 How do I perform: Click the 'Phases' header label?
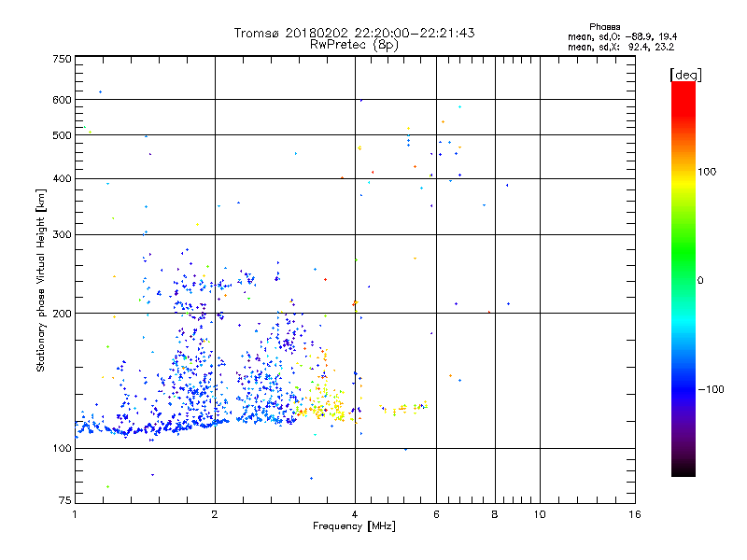pyautogui.click(x=604, y=27)
